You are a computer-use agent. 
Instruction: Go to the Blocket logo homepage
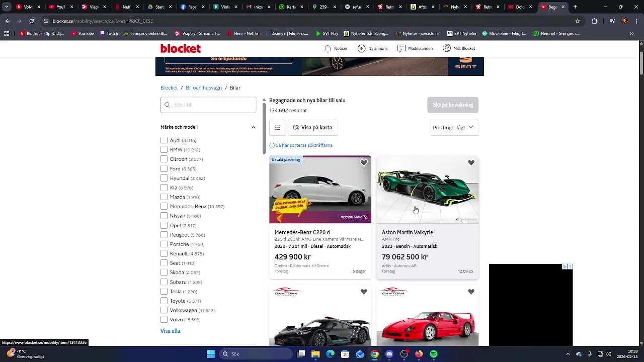pyautogui.click(x=181, y=48)
